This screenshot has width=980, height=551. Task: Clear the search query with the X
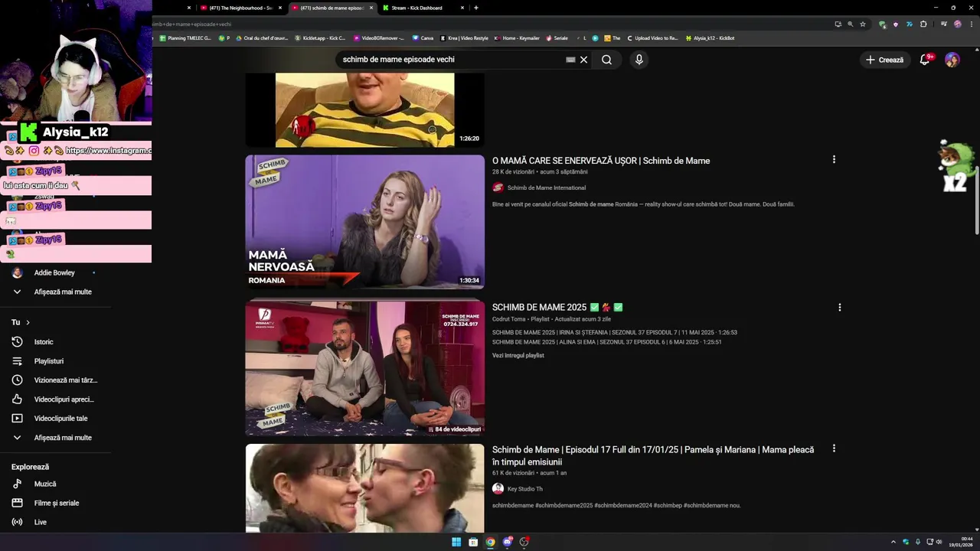tap(583, 60)
